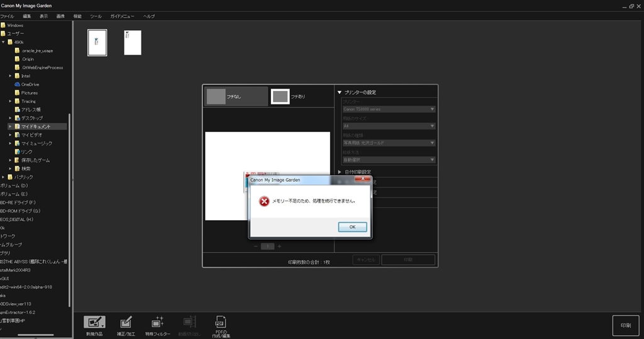
Task: Select EOS_DIGITAL (H:) drive
Action: coord(16,220)
